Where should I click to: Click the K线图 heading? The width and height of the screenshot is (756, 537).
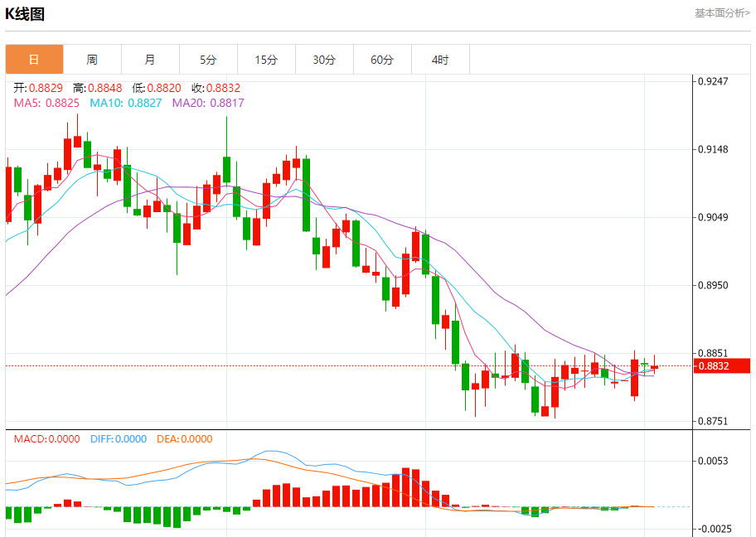coord(25,14)
